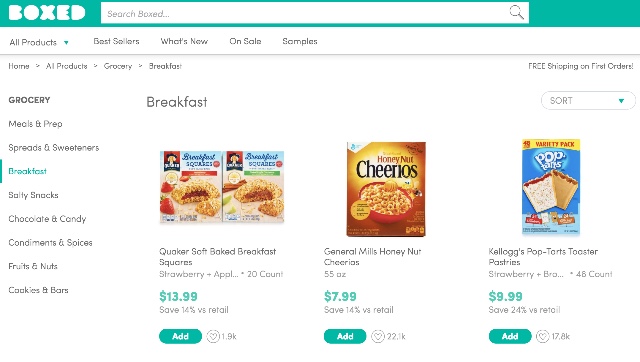Open the Chocolate & Candy category
This screenshot has width=640, height=362.
(x=47, y=219)
